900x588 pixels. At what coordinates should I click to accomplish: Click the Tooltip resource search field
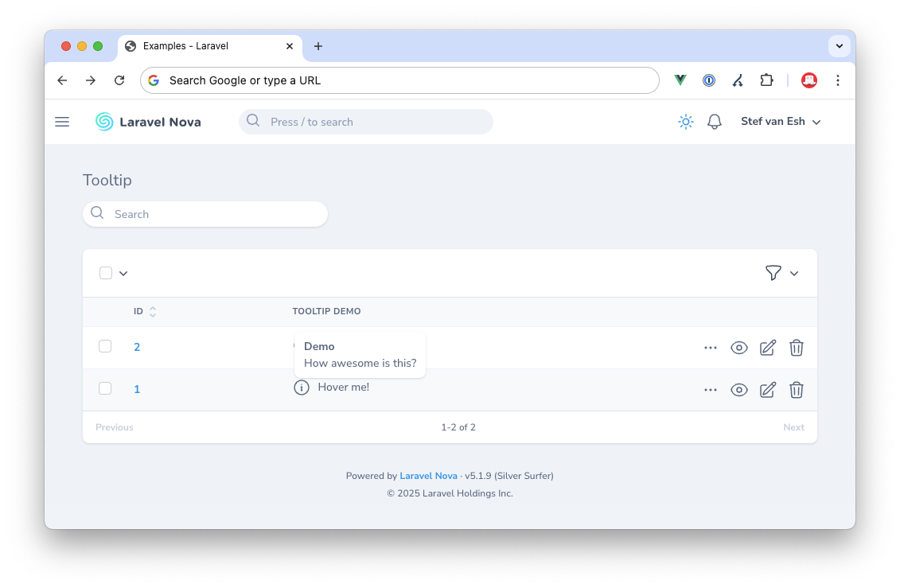tap(205, 214)
